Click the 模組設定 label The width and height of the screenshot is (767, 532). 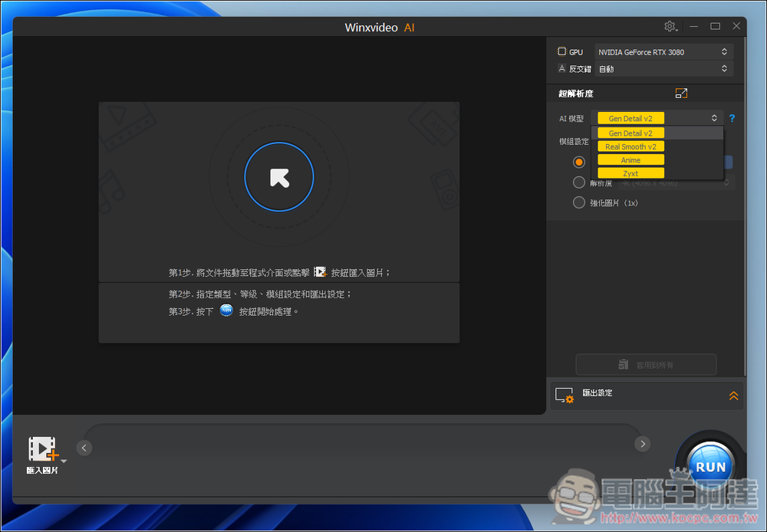point(574,141)
